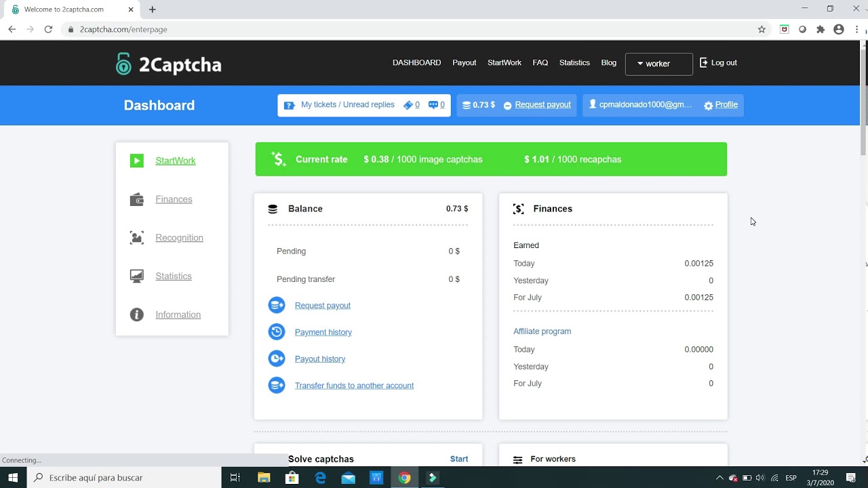Image resolution: width=868 pixels, height=488 pixels.
Task: Open Microsoft Store from the taskbar
Action: click(x=292, y=478)
